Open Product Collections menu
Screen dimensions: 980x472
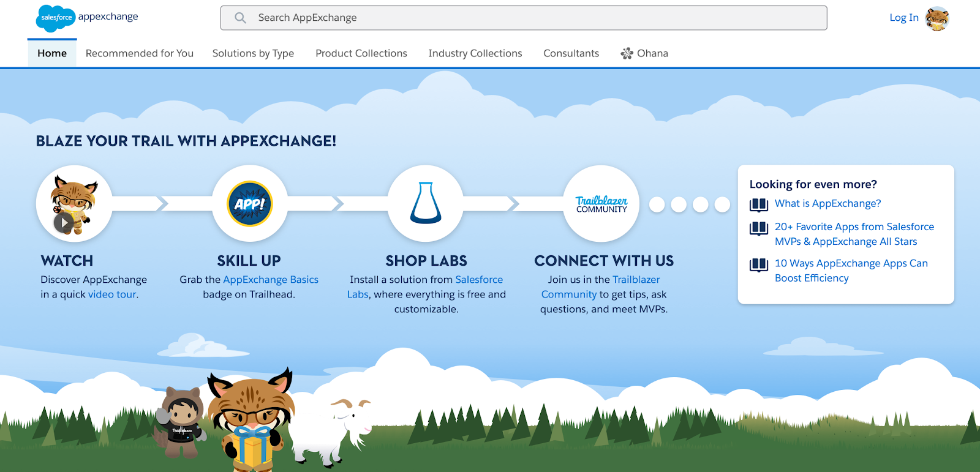361,53
